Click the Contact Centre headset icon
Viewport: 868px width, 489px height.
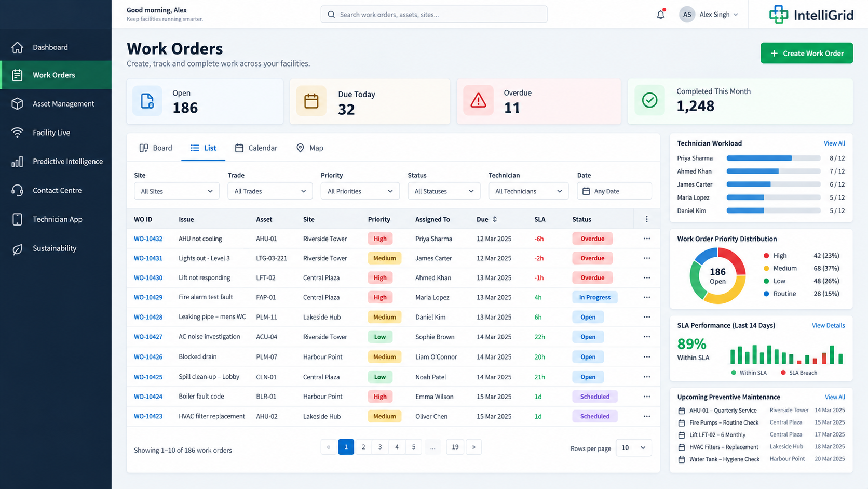(17, 190)
